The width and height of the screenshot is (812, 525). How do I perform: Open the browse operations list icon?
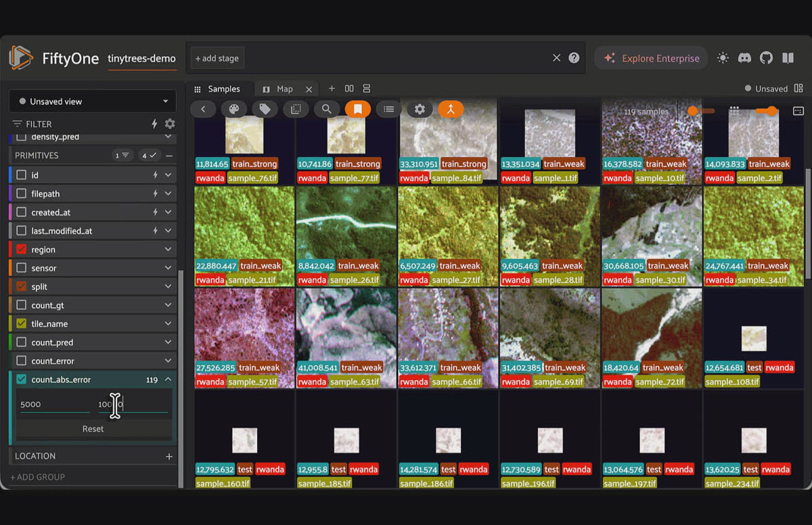388,109
